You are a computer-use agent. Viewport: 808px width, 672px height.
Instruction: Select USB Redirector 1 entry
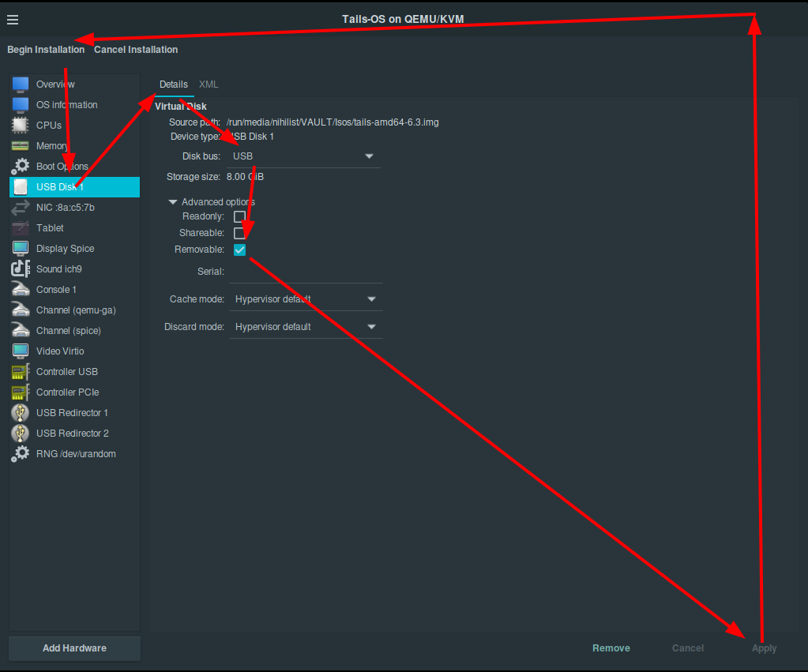pos(75,413)
